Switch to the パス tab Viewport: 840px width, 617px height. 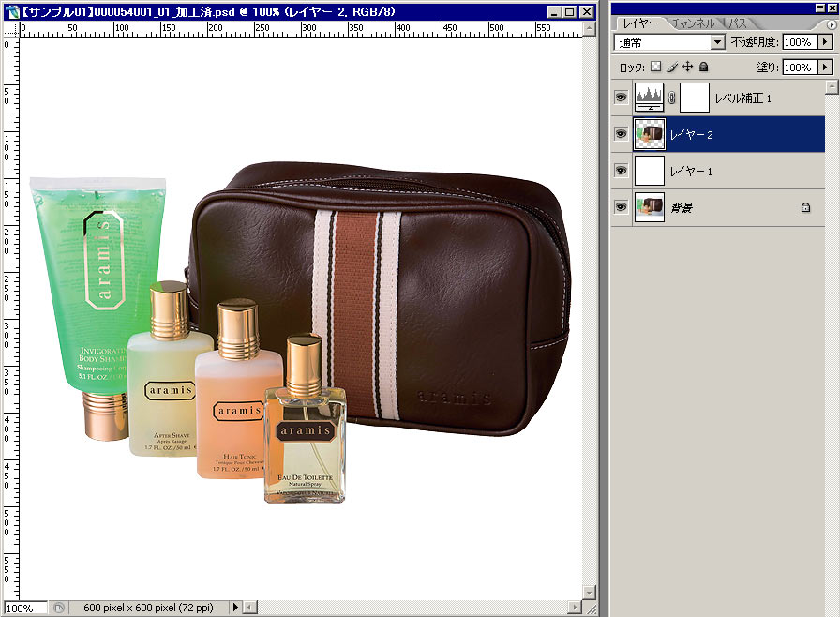click(739, 23)
